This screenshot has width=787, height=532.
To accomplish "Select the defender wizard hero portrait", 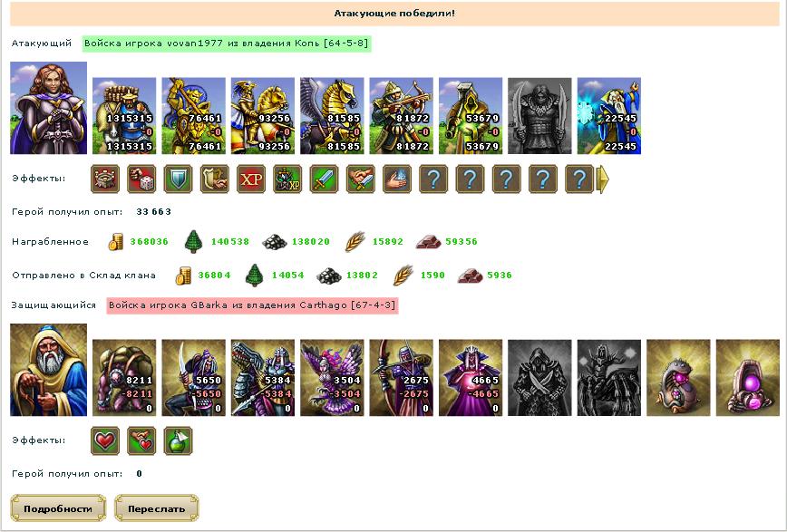I will (49, 370).
